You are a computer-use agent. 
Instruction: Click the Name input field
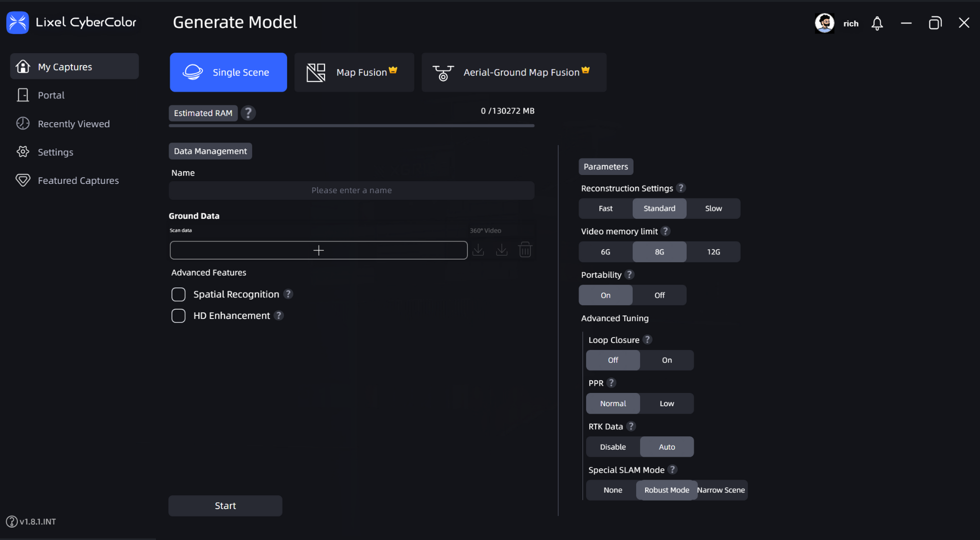351,190
